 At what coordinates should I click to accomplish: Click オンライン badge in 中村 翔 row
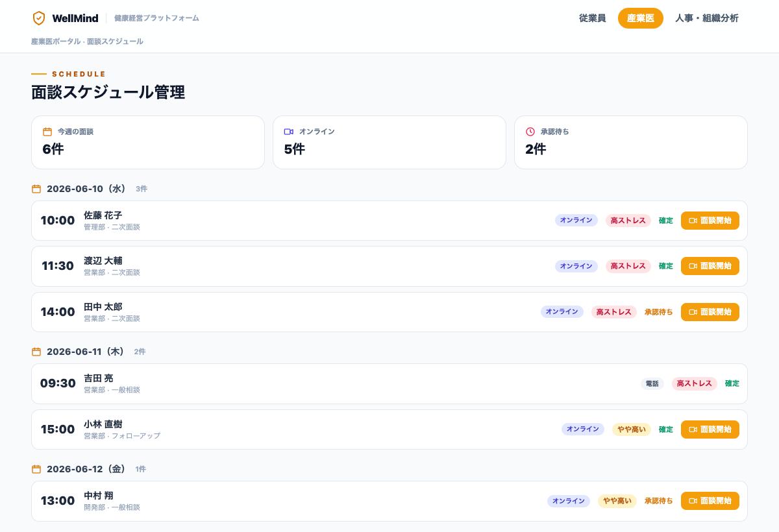pyautogui.click(x=569, y=501)
